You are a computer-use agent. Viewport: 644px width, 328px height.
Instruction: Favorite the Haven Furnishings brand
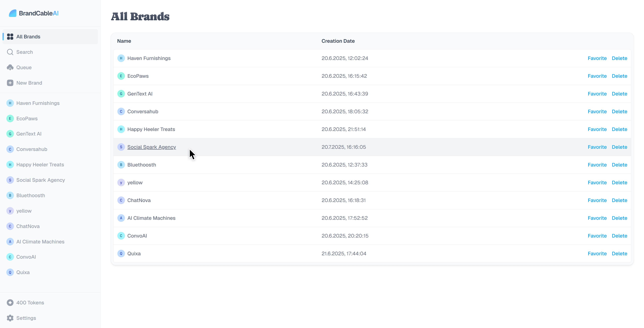[x=597, y=58]
